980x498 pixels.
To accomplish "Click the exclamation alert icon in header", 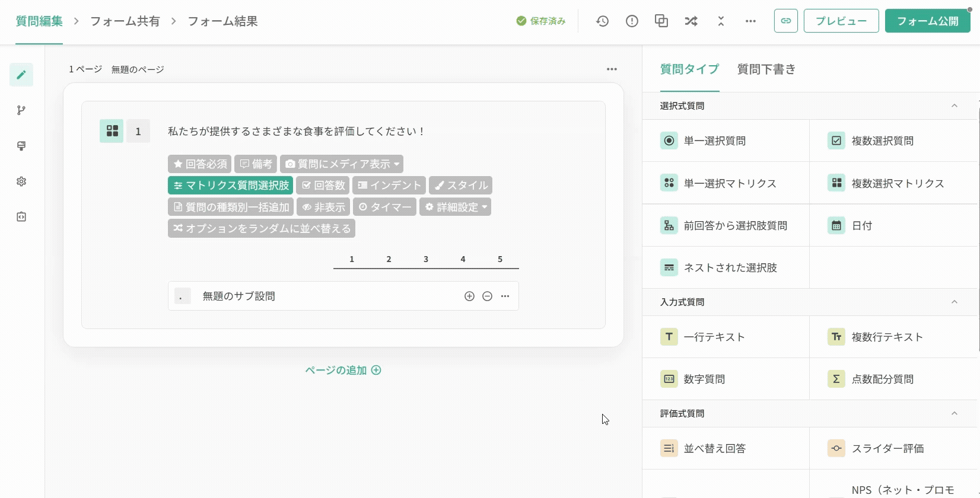I will (x=632, y=21).
